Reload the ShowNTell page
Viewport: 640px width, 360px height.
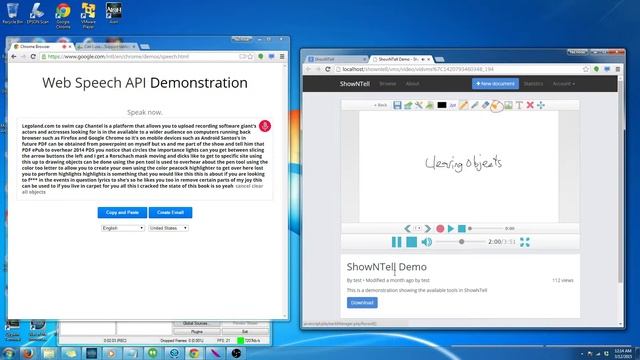pos(328,69)
